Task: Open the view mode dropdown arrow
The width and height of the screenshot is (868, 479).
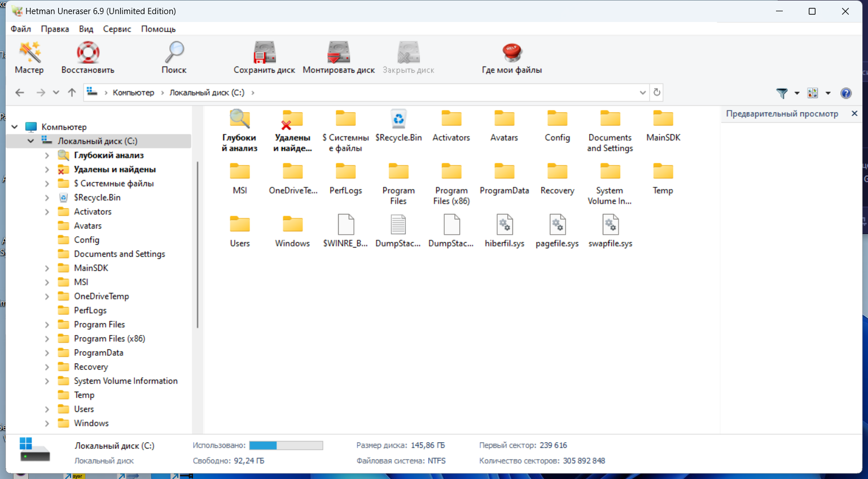Action: 828,93
